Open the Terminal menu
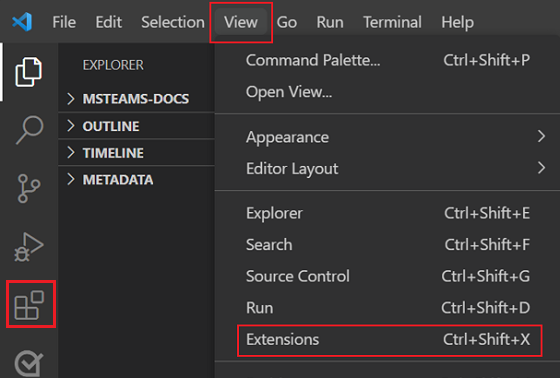The height and width of the screenshot is (378, 560). point(392,22)
